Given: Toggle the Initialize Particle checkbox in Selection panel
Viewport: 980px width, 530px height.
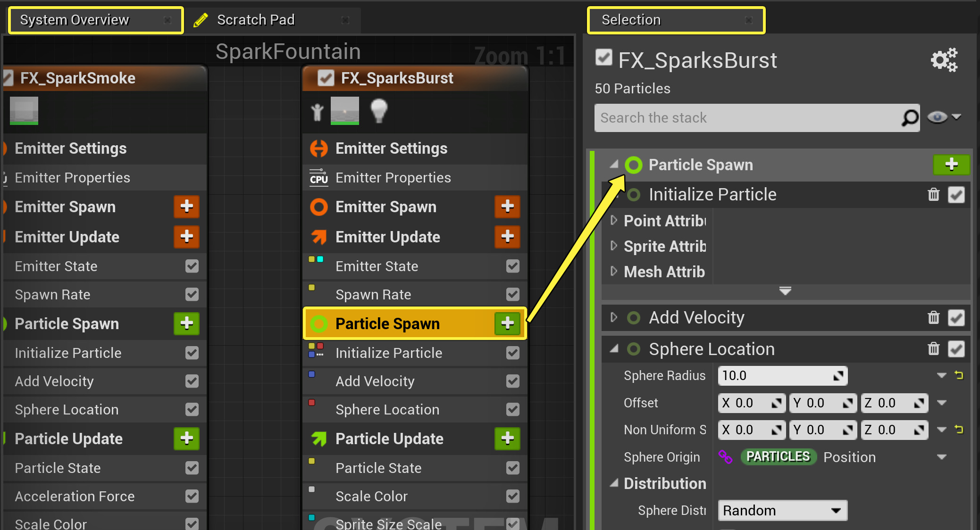Looking at the screenshot, I should [x=956, y=195].
